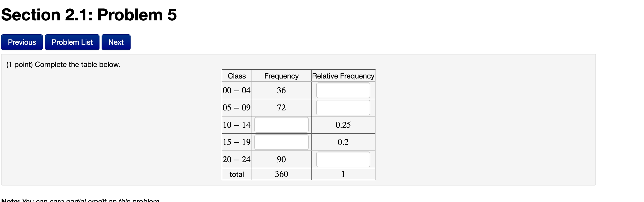
Task: Click the total row frequency 360
Action: pos(281,174)
